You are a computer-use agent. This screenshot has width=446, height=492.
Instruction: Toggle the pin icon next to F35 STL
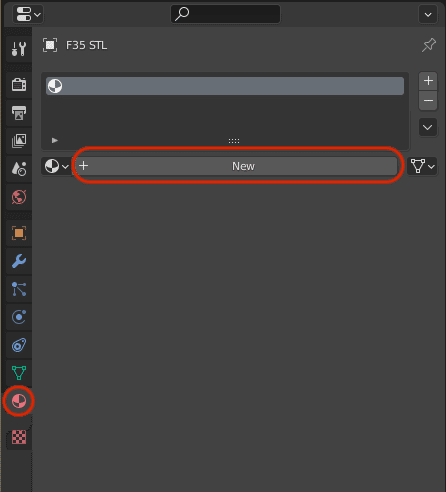pyautogui.click(x=428, y=45)
